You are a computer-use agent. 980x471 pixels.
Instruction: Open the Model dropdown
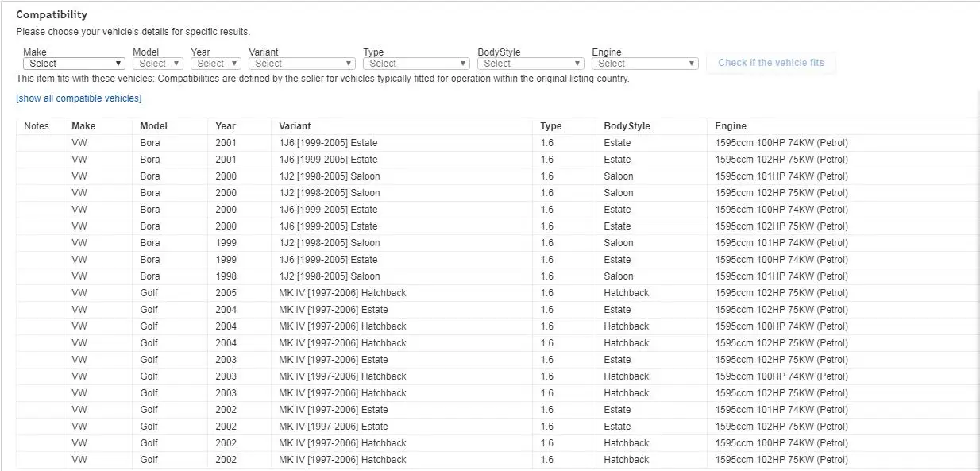(x=158, y=64)
